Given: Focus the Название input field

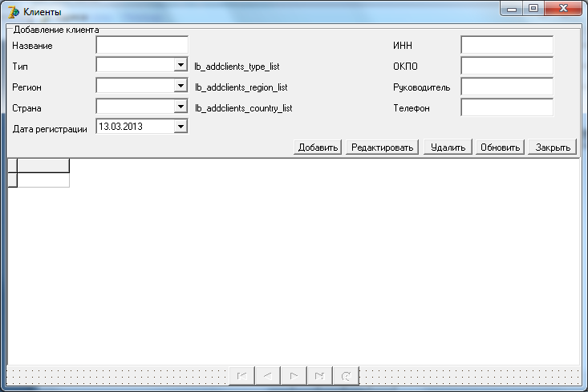Looking at the screenshot, I should point(142,45).
